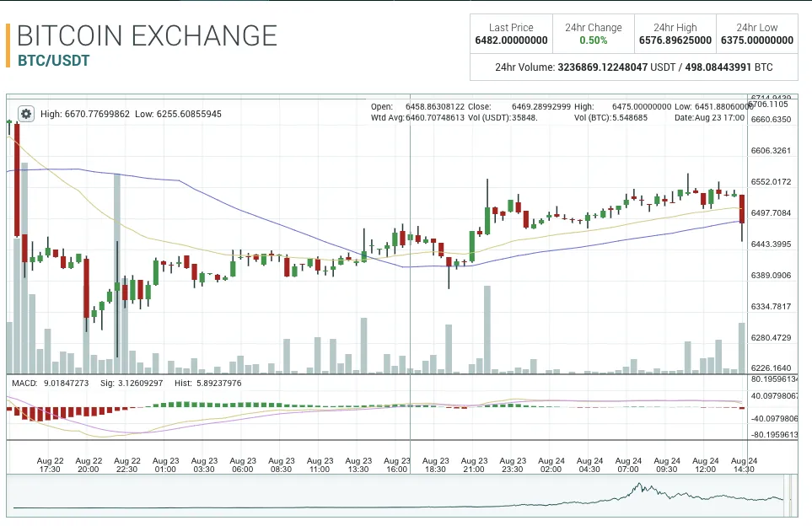Image resolution: width=812 pixels, height=526 pixels.
Task: Click the Aug 23 01:00 time axis label
Action: (x=166, y=465)
